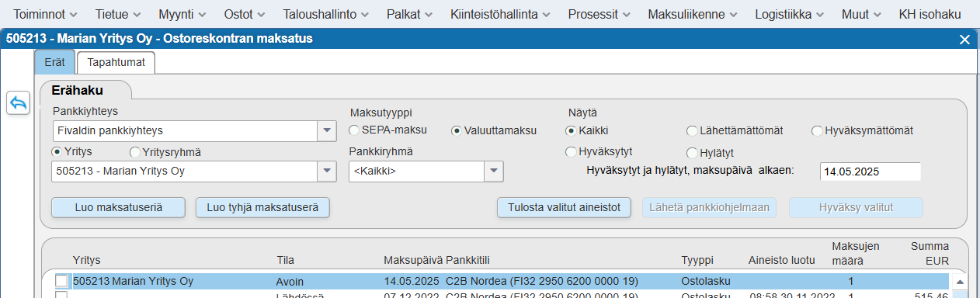The image size is (980, 298).
Task: Click the maksupäivä alkaen date field
Action: click(x=870, y=172)
